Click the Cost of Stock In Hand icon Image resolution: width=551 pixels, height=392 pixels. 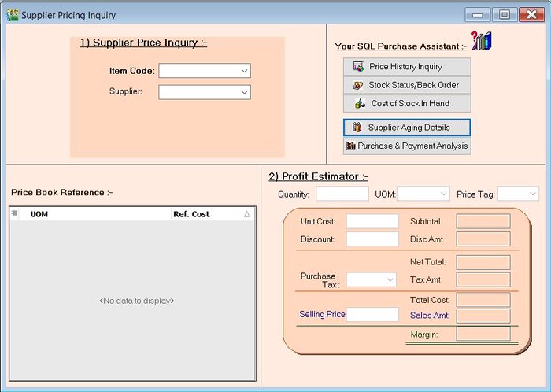[x=360, y=103]
